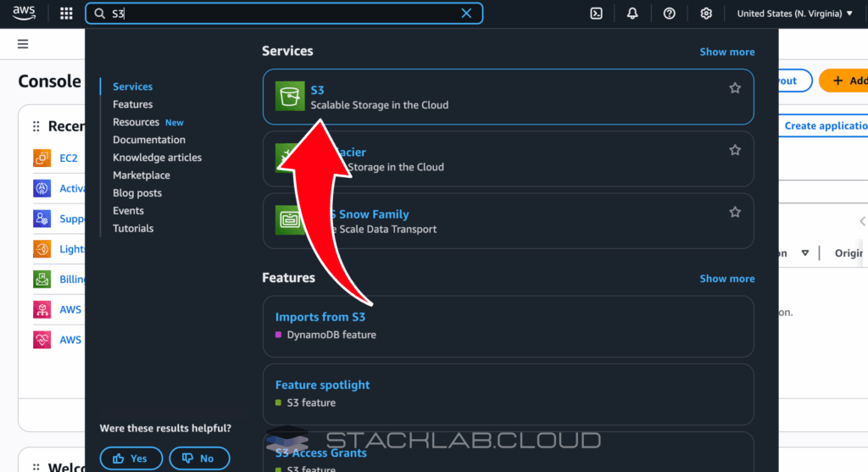Screen dimensions: 868x472
Task: Clear the search box with the X
Action: [x=466, y=14]
